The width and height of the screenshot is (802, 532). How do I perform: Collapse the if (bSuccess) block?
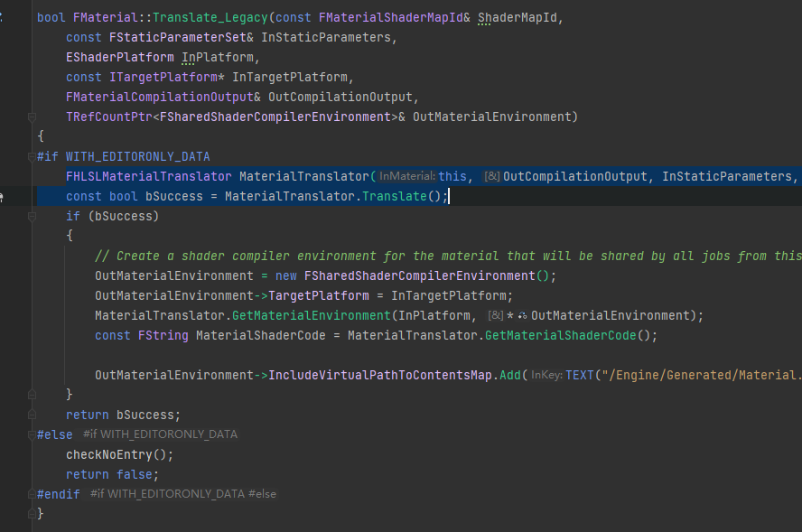pos(32,216)
